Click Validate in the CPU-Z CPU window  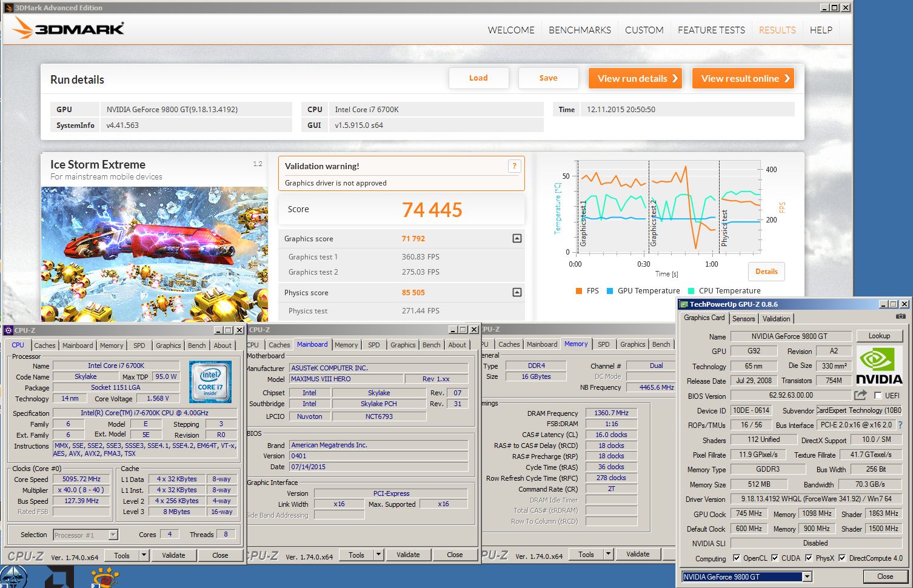coord(173,555)
